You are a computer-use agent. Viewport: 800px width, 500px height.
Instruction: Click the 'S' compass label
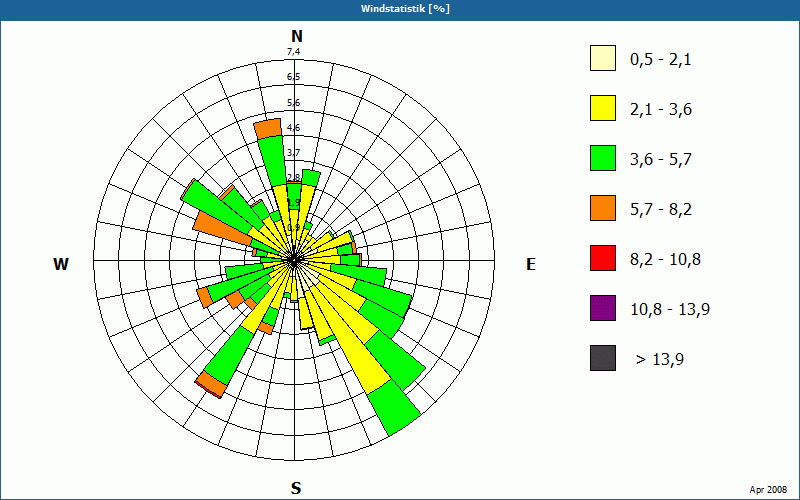point(296,488)
